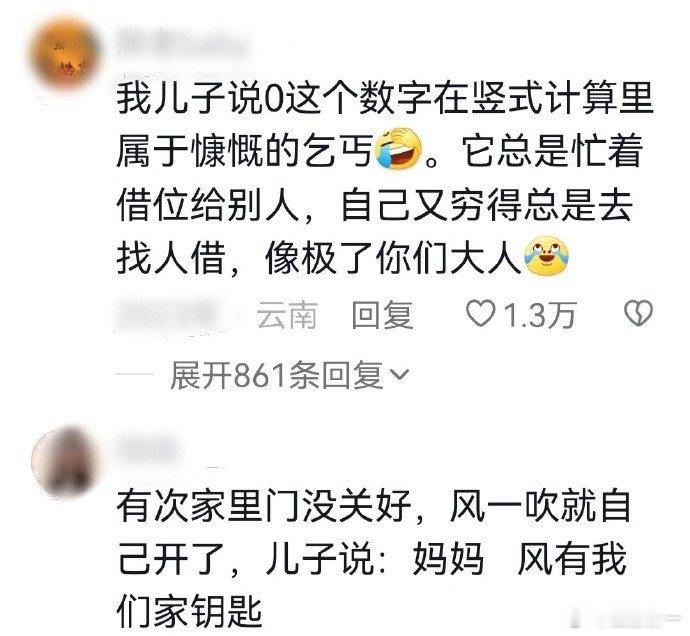This screenshot has height=636, width=690.
Task: Dislike the comment using the broken heart icon
Action: point(639,313)
